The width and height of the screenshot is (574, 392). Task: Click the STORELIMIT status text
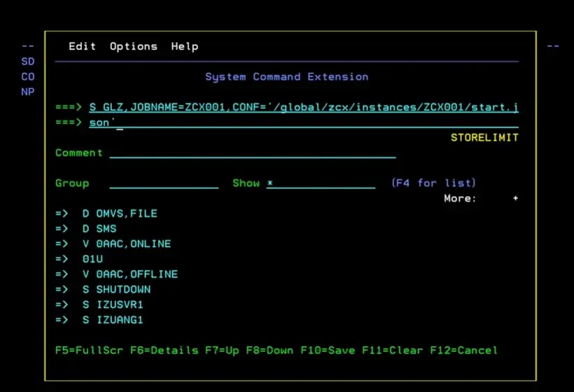point(484,138)
